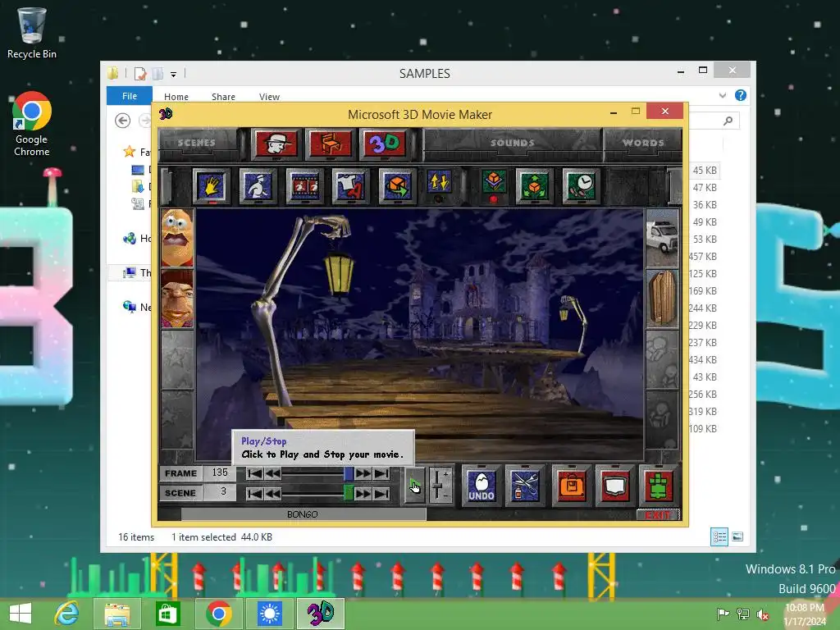Open the Share ribbon tab

[x=223, y=97]
